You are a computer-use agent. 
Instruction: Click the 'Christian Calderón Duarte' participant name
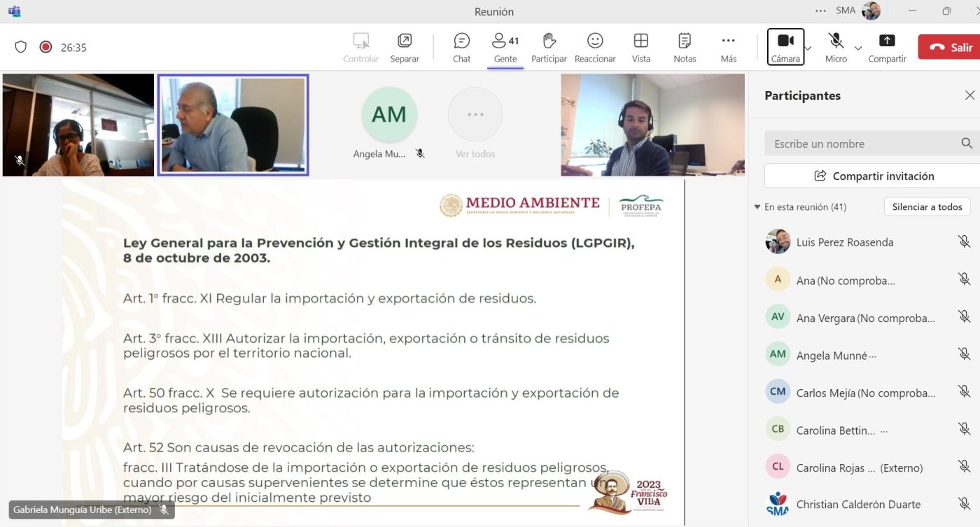pos(858,504)
